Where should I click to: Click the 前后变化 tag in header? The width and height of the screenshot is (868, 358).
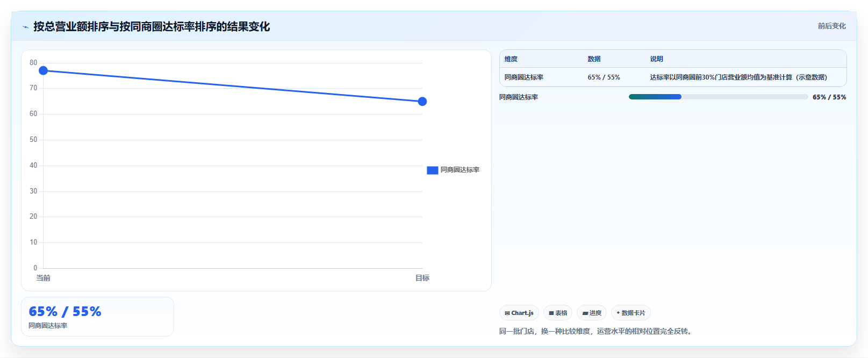click(x=831, y=26)
